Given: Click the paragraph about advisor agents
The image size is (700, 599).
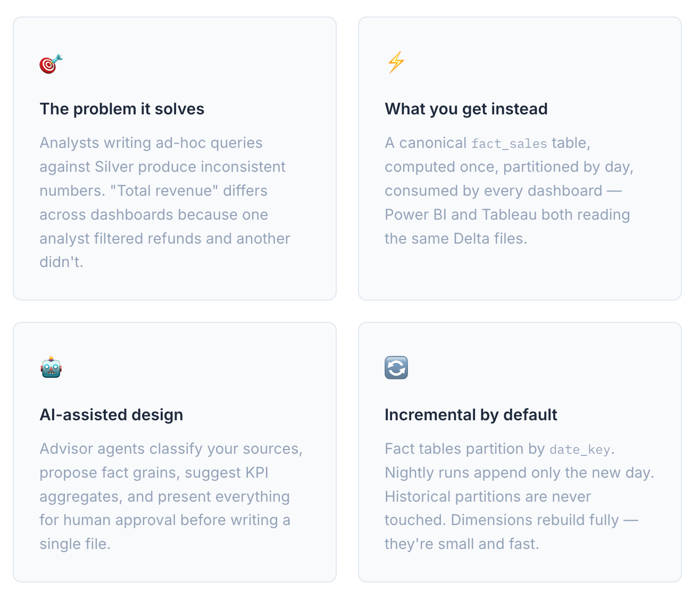Looking at the screenshot, I should pyautogui.click(x=171, y=496).
